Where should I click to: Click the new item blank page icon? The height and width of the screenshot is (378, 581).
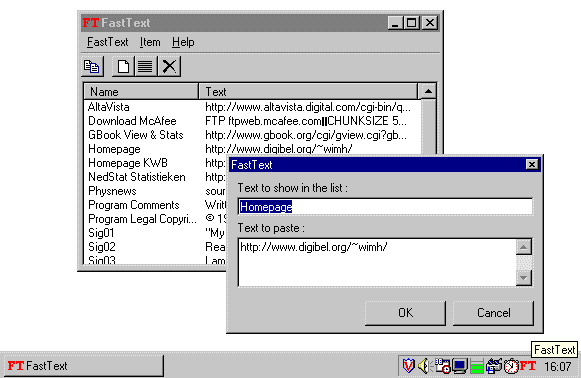tap(123, 67)
